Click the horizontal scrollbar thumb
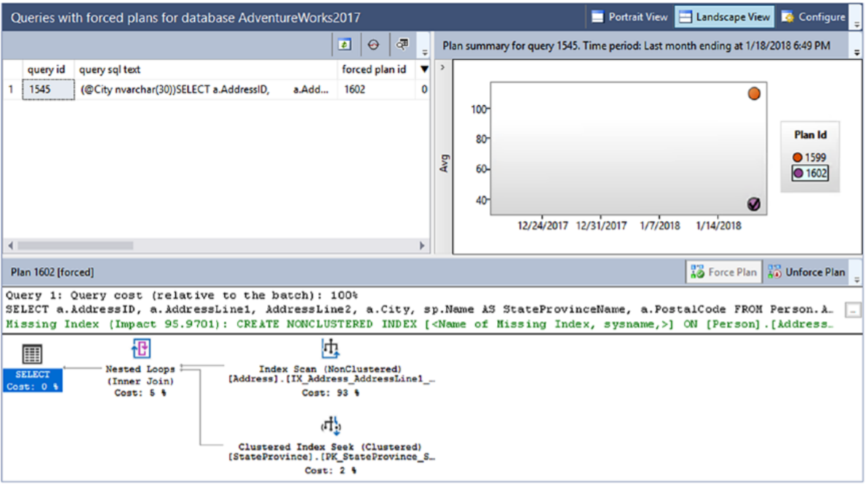 (x=75, y=245)
